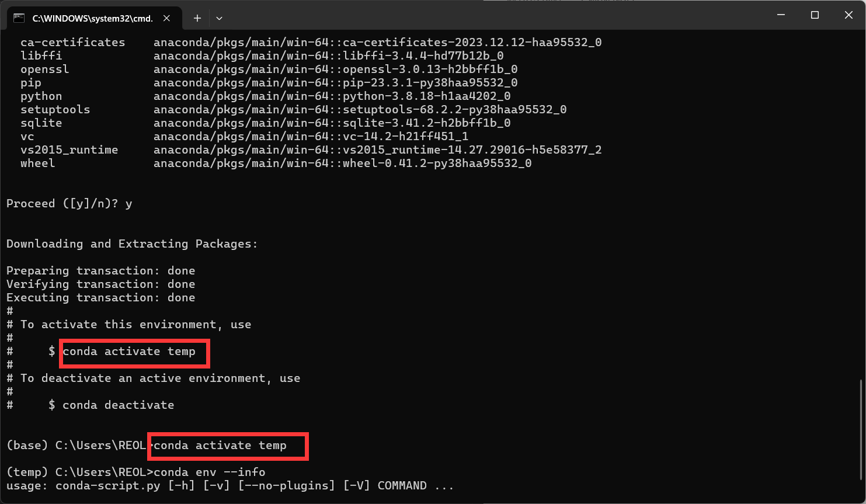Click the 'conda env --info' command
The width and height of the screenshot is (866, 504).
point(210,472)
